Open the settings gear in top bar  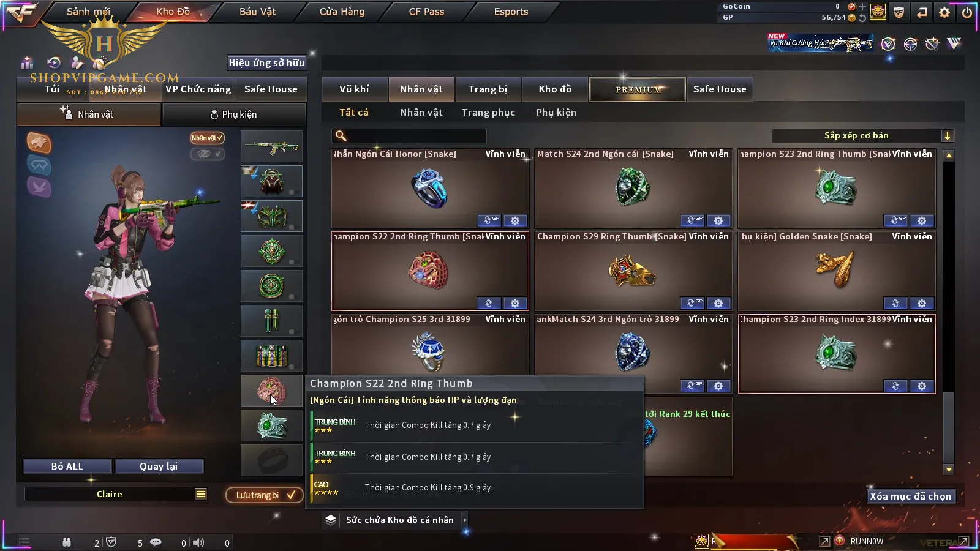(x=944, y=12)
